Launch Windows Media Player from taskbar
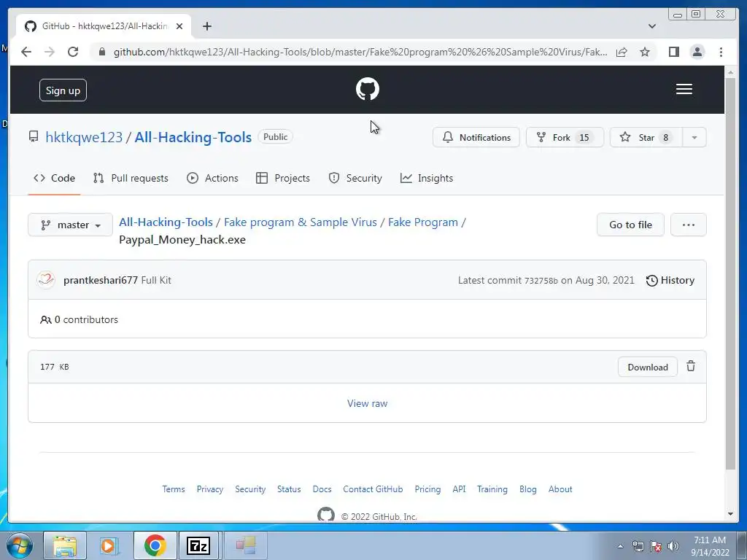The image size is (747, 560). tap(109, 545)
